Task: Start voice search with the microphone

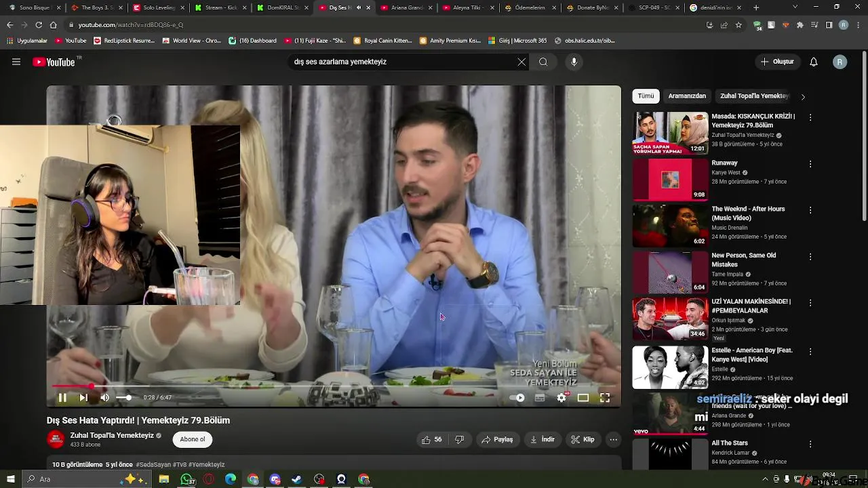Action: [574, 62]
